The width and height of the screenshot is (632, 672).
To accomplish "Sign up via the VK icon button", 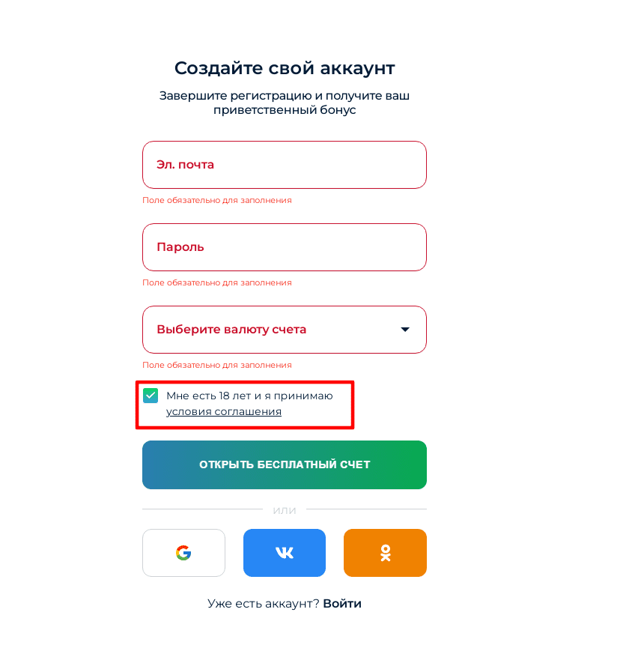I will (x=285, y=552).
